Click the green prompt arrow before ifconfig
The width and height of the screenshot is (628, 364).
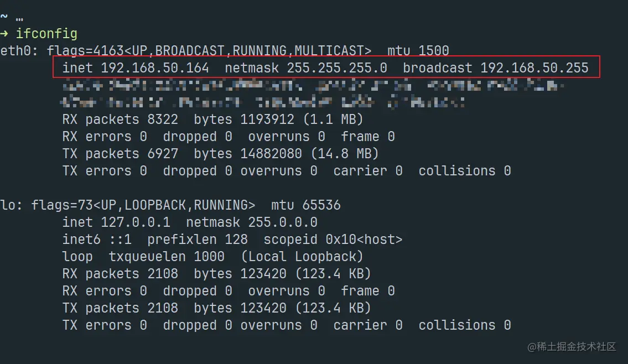pos(4,34)
